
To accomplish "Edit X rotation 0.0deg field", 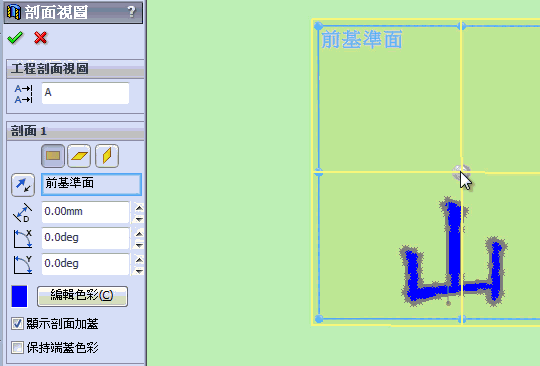I will click(85, 238).
